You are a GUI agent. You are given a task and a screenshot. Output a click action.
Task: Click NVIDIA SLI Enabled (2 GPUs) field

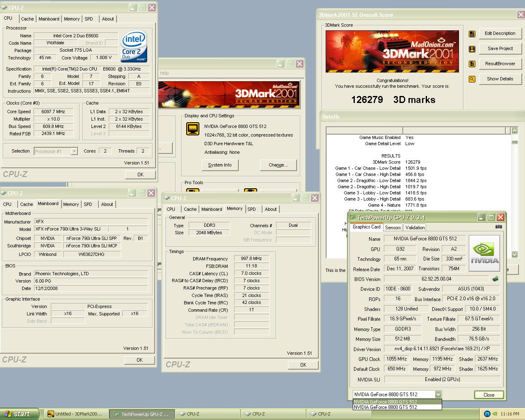[x=442, y=379]
